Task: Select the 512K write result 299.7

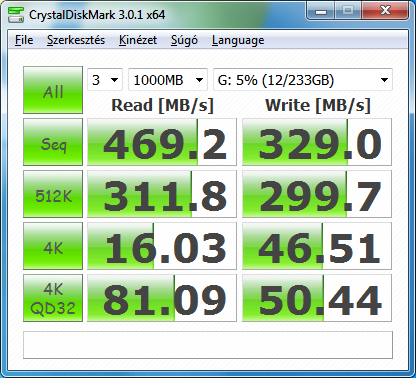Action: click(317, 194)
